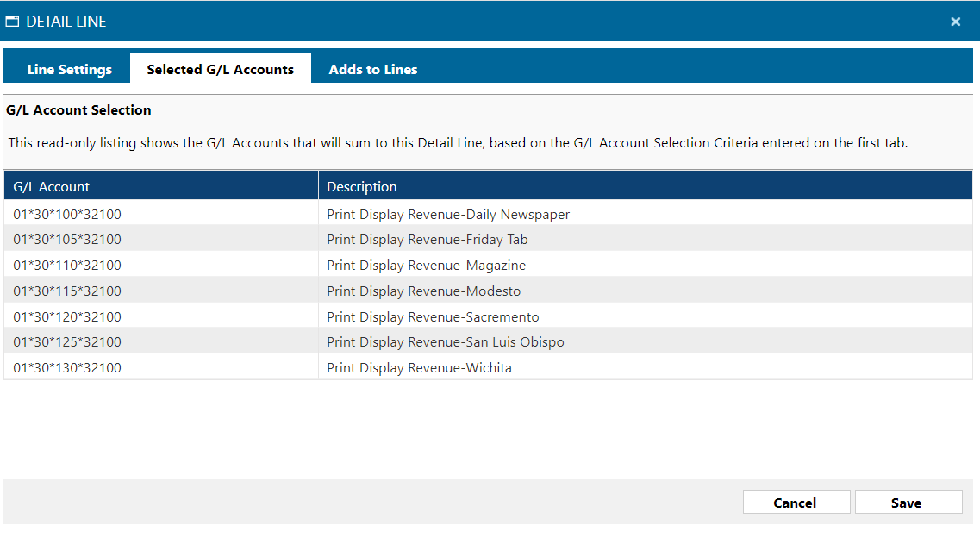Screen dimensions: 980x550
Task: Close the Detail Line dialog
Action: point(955,22)
